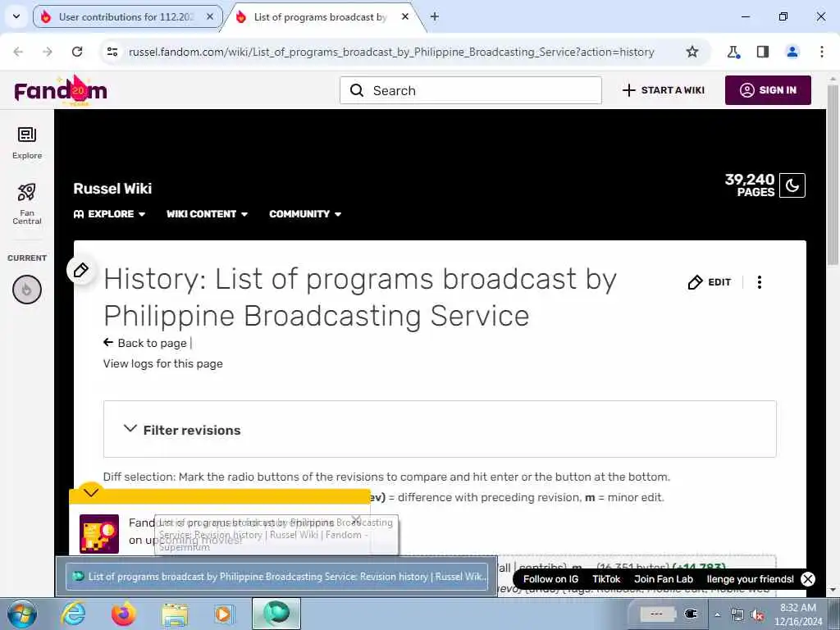Image resolution: width=840 pixels, height=630 pixels.
Task: Close the User contributions tab
Action: coord(210,16)
